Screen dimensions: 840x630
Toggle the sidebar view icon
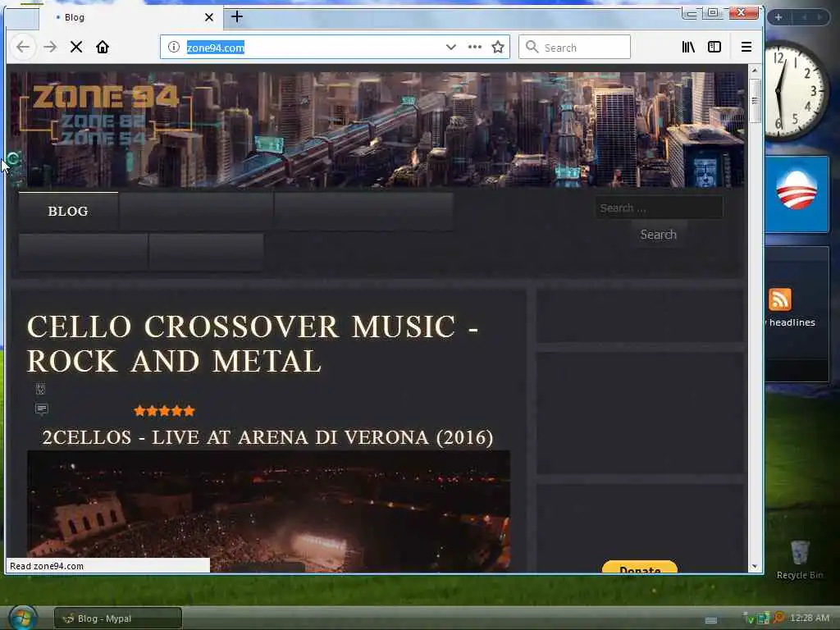714,47
